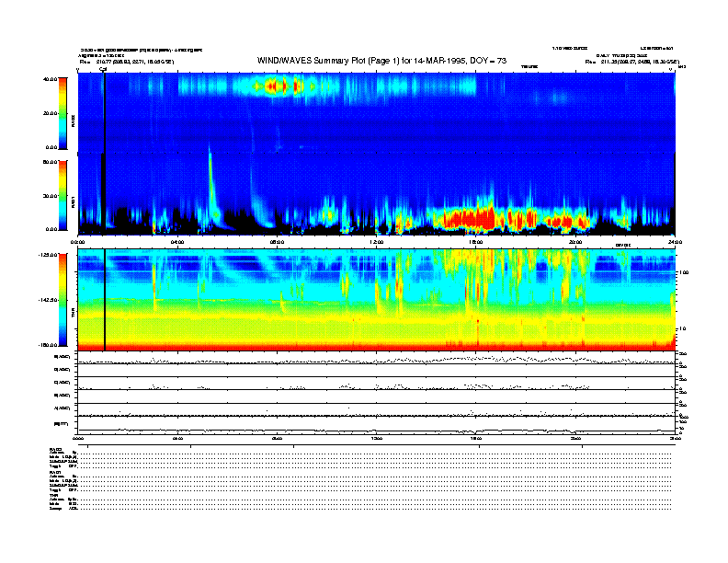The image size is (728, 563).
Task: Click the bottom-most line plot trace panel
Action: coord(376,425)
